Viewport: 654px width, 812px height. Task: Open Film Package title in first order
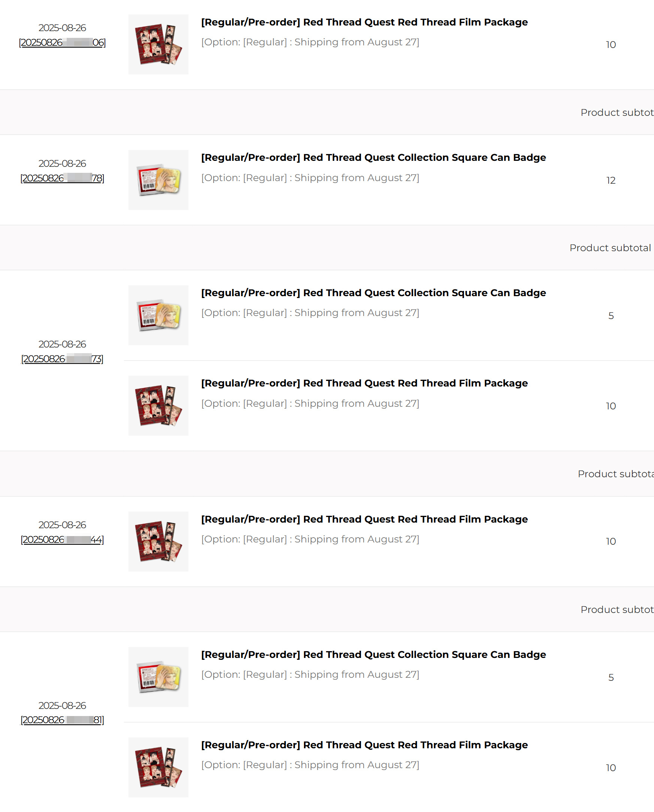[x=364, y=22]
